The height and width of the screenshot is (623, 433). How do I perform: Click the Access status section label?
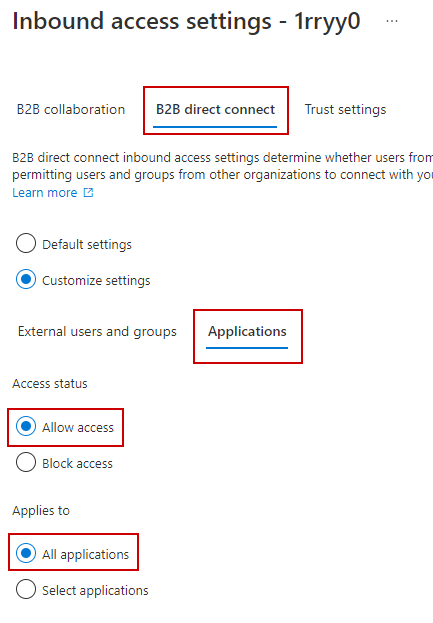click(x=50, y=384)
